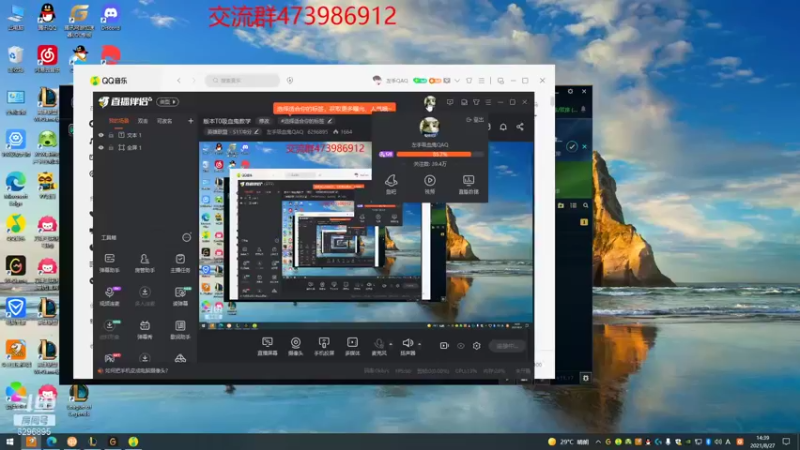The image size is (800, 450).
Task: Edit the 英雄联盟 category tag
Action: [233, 132]
